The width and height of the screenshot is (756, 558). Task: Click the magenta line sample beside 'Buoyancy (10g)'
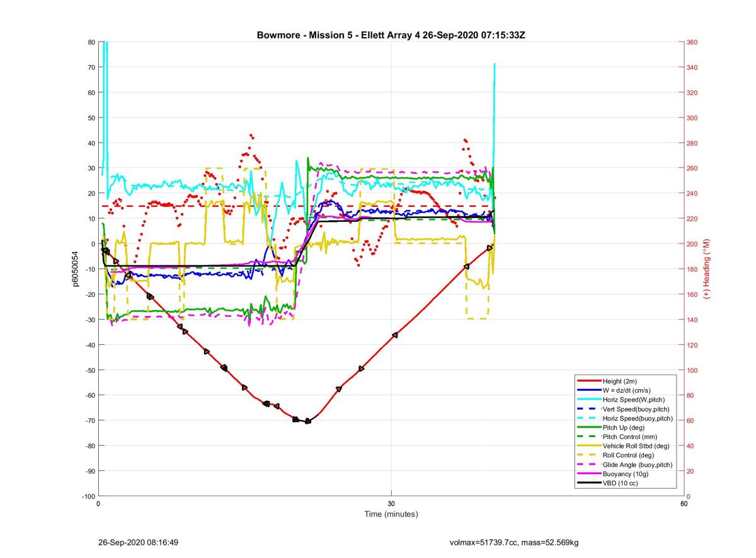588,474
